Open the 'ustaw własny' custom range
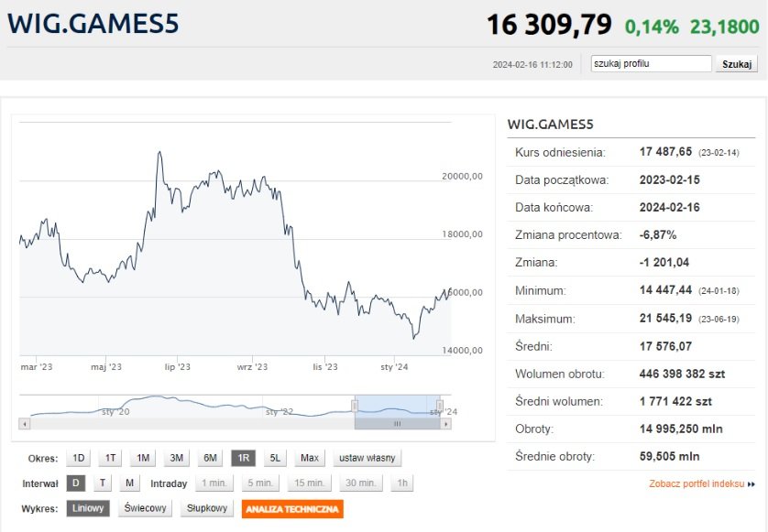Viewport: 768px width, 532px height. [x=367, y=458]
